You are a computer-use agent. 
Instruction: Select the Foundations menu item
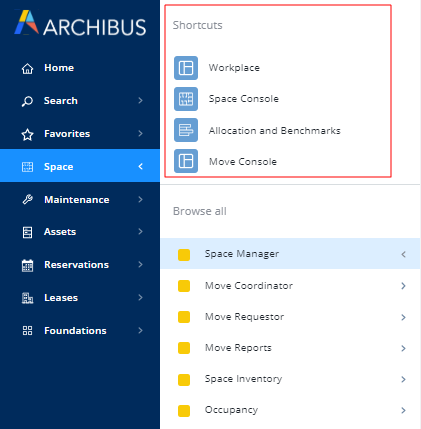tap(80, 331)
